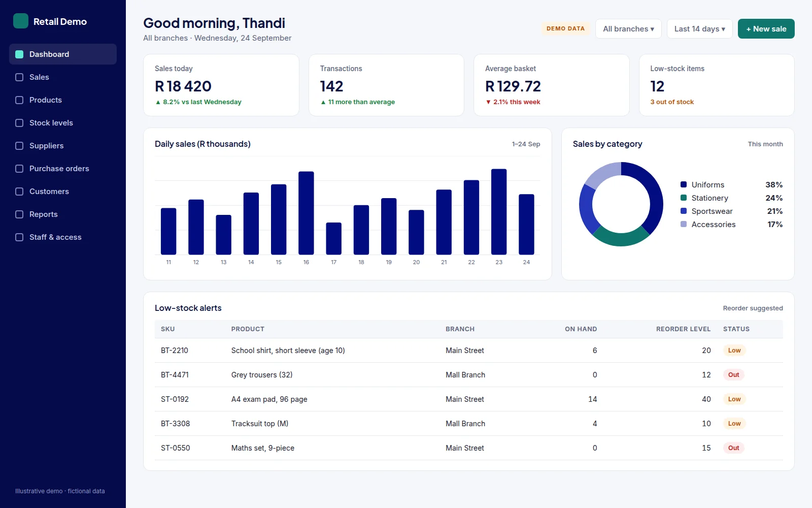Navigate to Staff & access
This screenshot has width=812, height=508.
pos(63,237)
